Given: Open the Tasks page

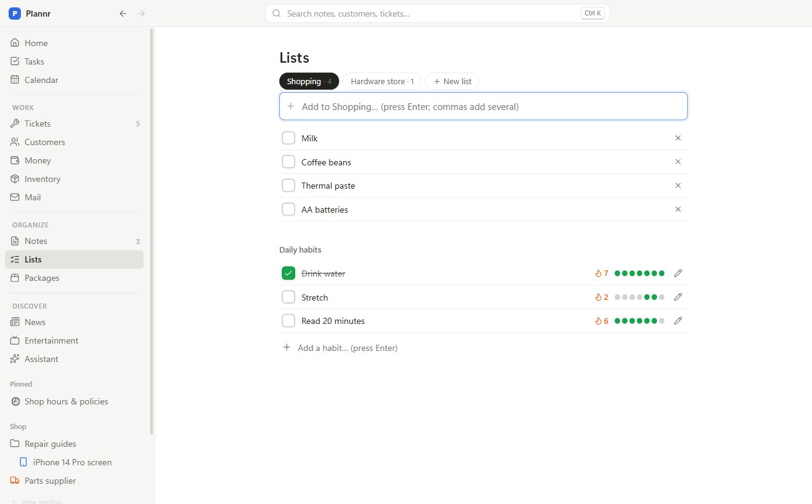Looking at the screenshot, I should tap(74, 61).
